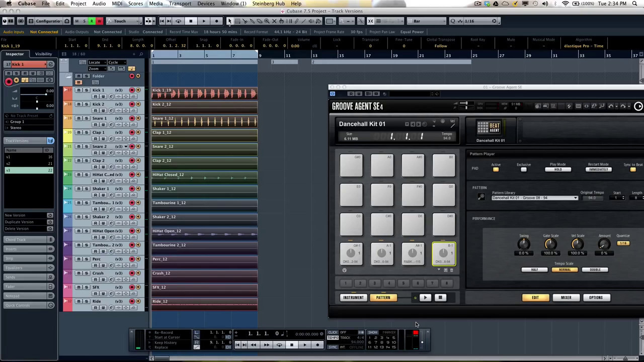Image resolution: width=644 pixels, height=362 pixels.
Task: Toggle Exclusive pad option
Action: [x=523, y=169]
